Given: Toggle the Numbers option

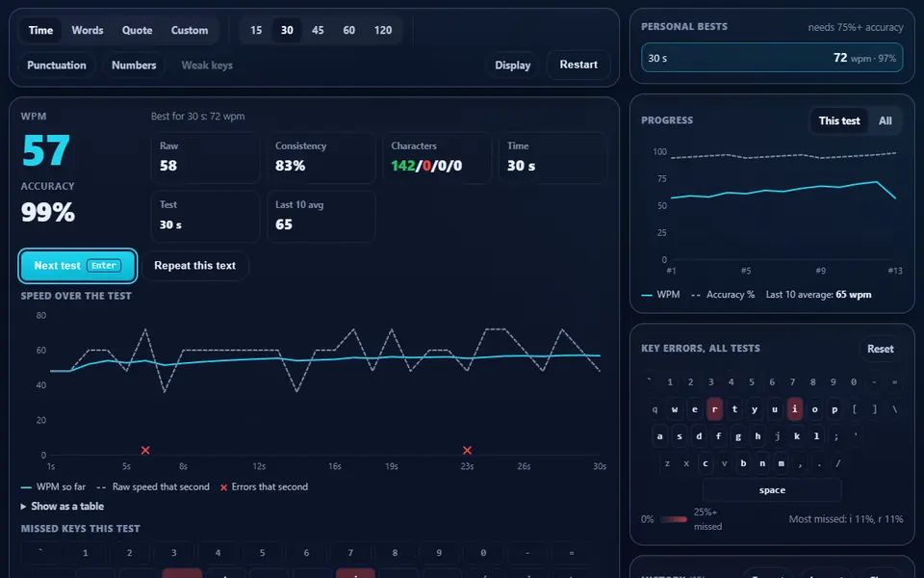Looking at the screenshot, I should [134, 66].
